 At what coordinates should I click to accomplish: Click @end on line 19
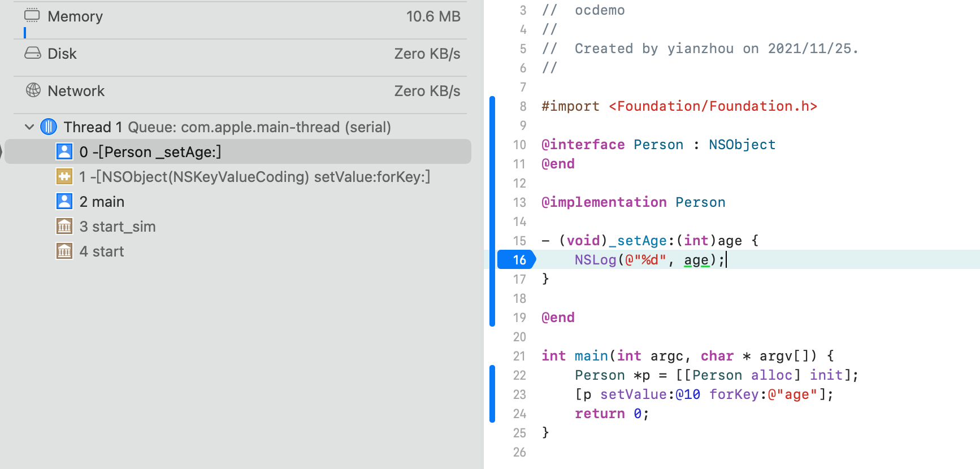click(x=558, y=318)
